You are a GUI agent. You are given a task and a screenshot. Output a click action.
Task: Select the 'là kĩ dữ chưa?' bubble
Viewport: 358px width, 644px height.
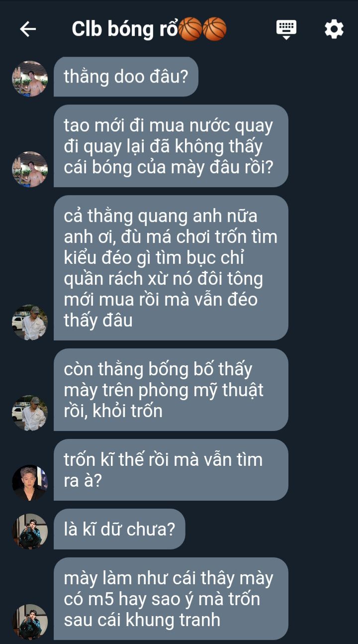coord(119,529)
